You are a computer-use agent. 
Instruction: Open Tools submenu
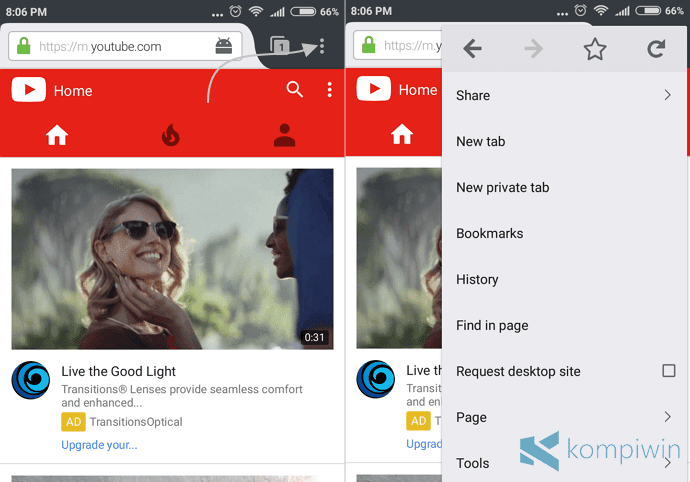564,463
